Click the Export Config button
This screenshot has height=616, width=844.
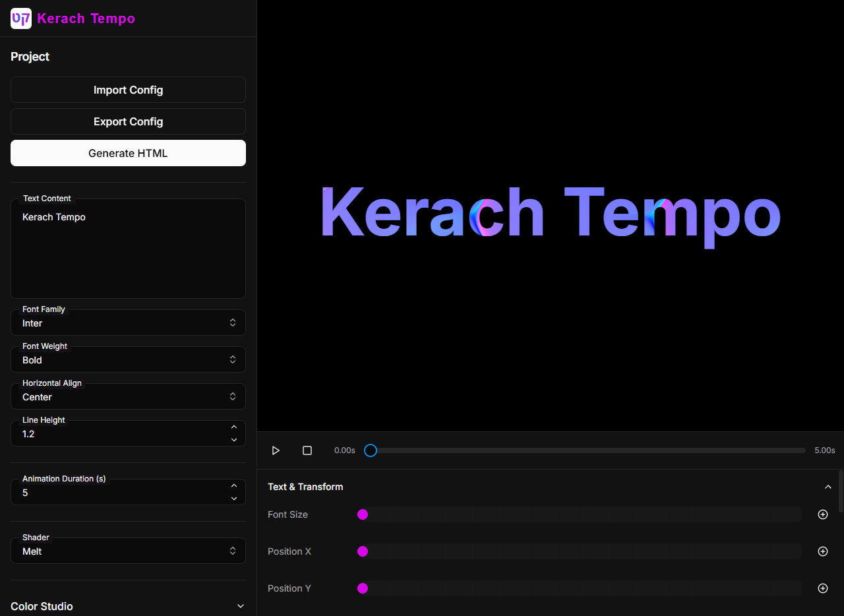[x=128, y=121]
